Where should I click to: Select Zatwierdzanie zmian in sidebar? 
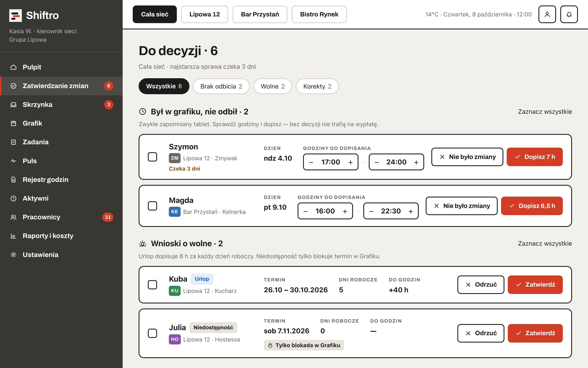tap(61, 86)
